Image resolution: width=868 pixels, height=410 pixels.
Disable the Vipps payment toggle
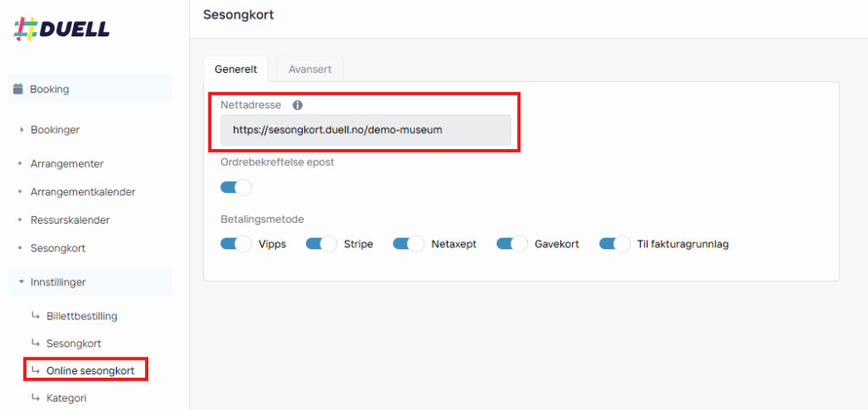coord(236,244)
